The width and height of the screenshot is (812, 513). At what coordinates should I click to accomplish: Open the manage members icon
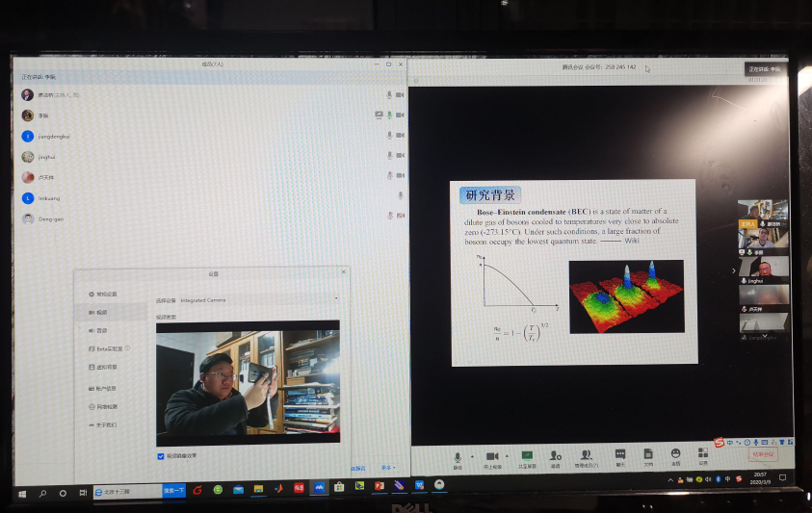[586, 455]
